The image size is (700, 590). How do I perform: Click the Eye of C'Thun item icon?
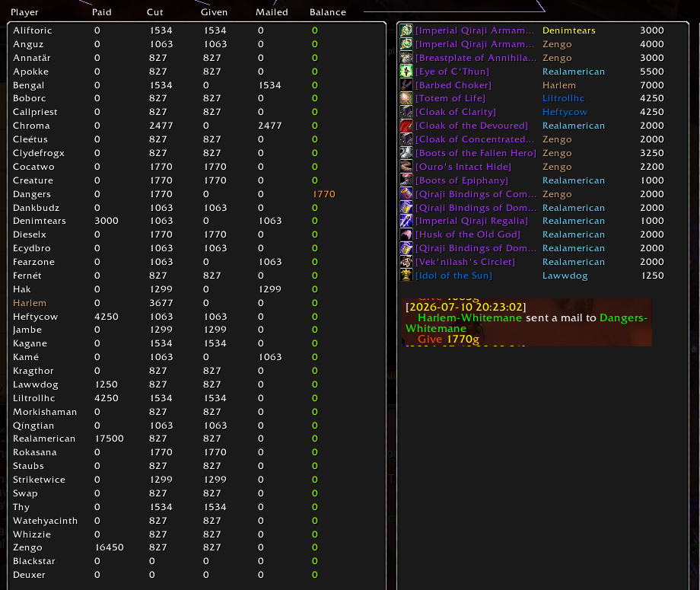click(x=406, y=72)
